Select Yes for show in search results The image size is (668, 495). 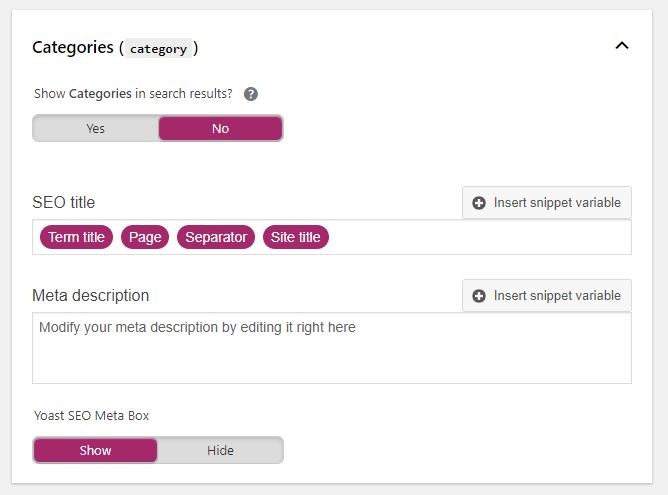tap(95, 128)
